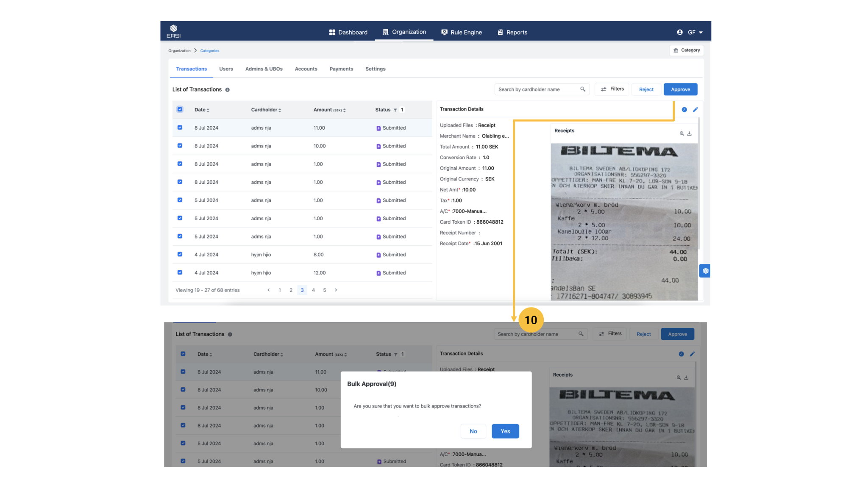Uncheck the 10.00 adms nja transaction
This screenshot has width=868, height=488.
[x=180, y=146]
